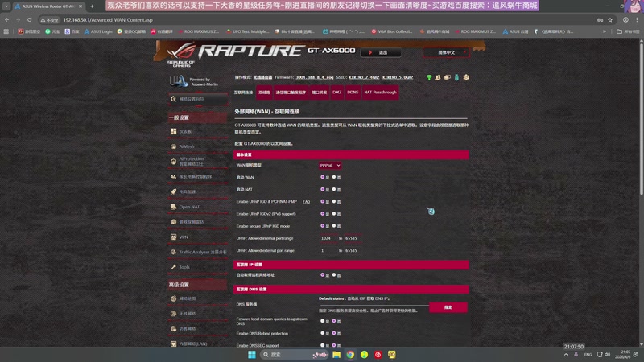The image size is (644, 362).
Task: Switch to the NAT Passthrough tab
Action: pos(380,93)
